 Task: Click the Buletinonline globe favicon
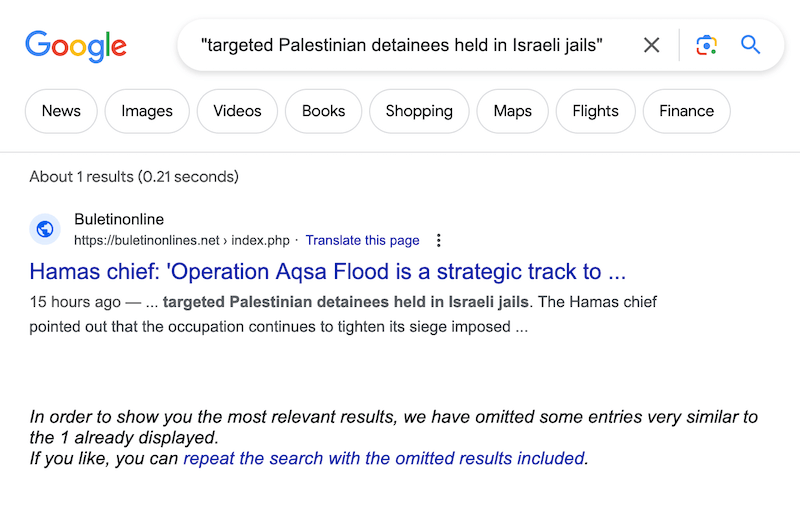[x=45, y=229]
